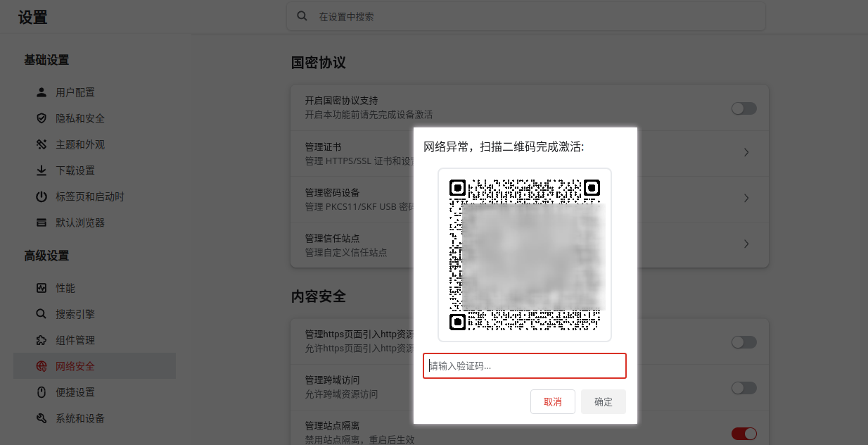
Task: Click the 在设置中搜索 search box
Action: pos(526,16)
